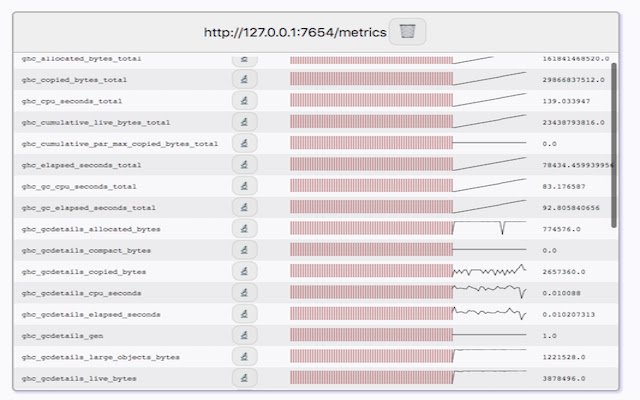Click the http://127.0.0.1:7654/metrics URL title
The height and width of the screenshot is (400, 640).
point(295,32)
